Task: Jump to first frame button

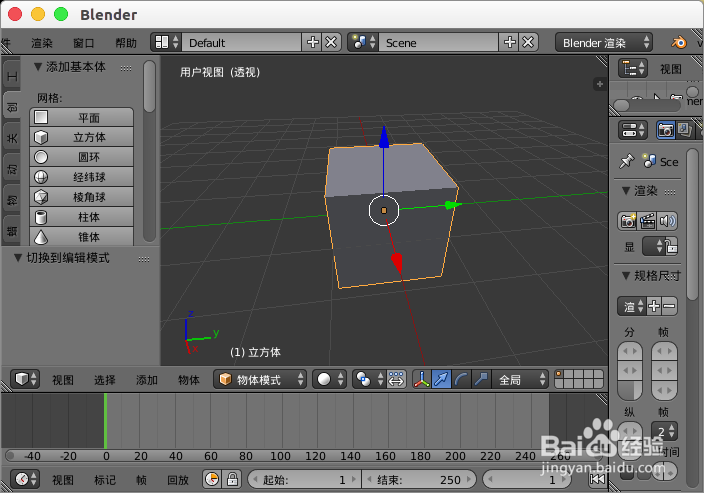Action: coord(597,480)
